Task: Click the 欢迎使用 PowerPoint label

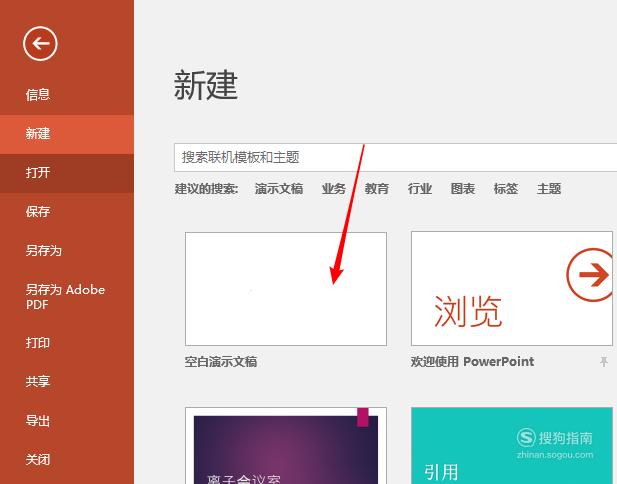Action: (472, 362)
